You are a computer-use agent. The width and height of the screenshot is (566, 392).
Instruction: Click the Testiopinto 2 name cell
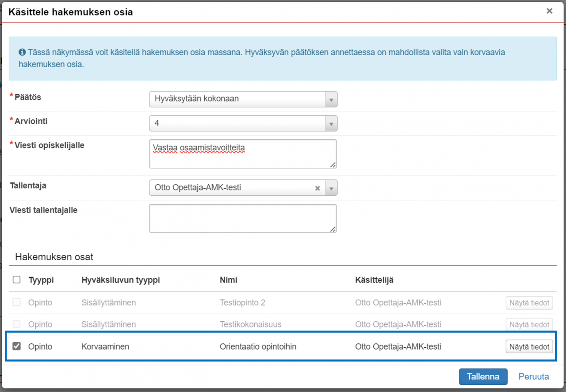point(242,303)
